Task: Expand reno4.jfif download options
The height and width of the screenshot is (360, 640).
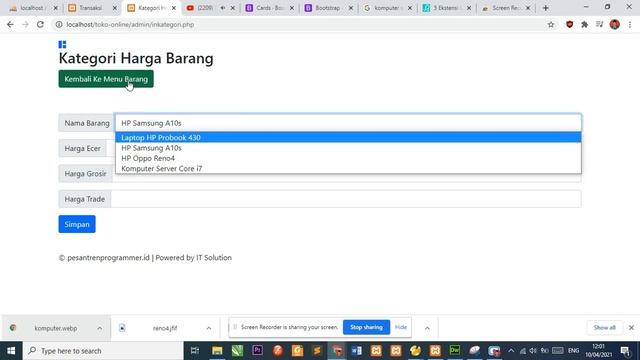Action: 209,328
